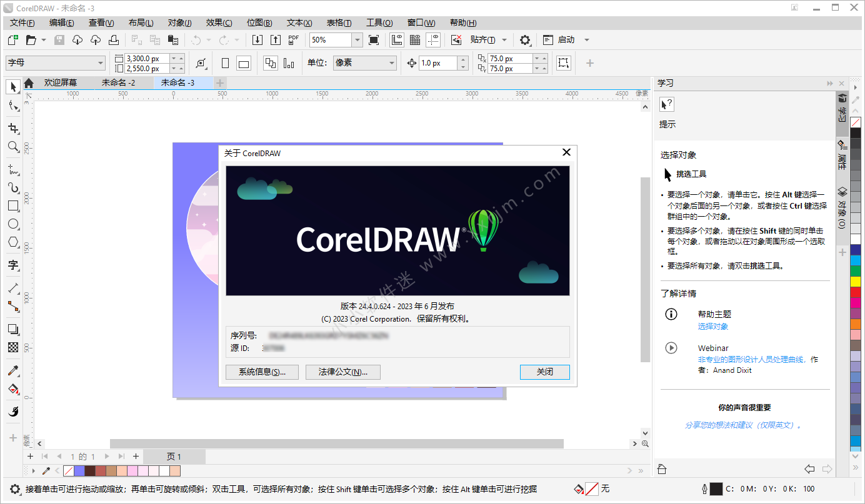The height and width of the screenshot is (504, 865).
Task: Toggle the Show Grid button
Action: coord(415,40)
